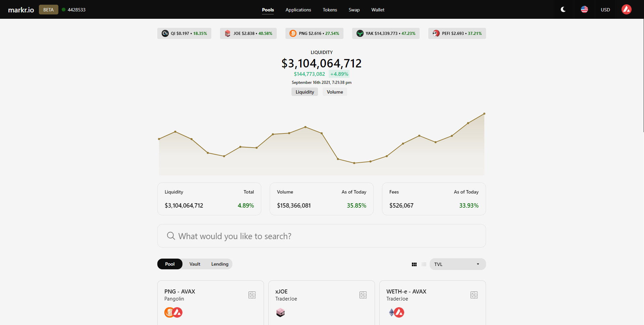Click the search input field
Image resolution: width=644 pixels, height=325 pixels.
pos(321,236)
